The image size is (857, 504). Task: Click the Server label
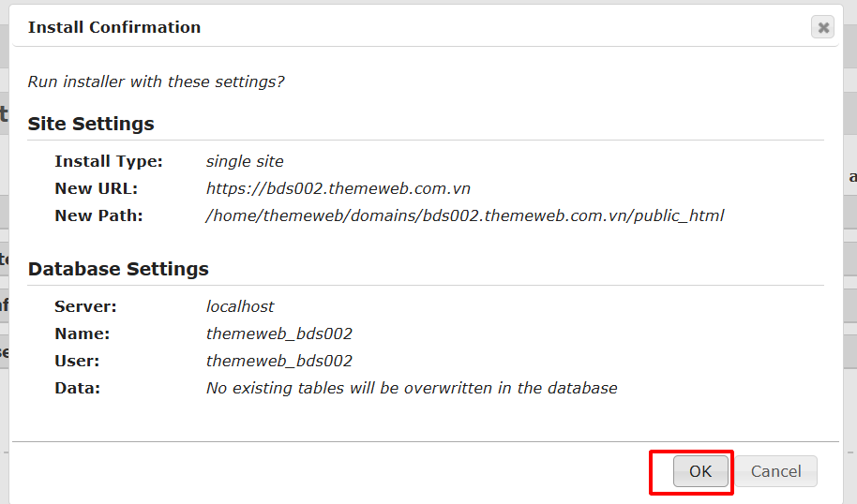click(83, 306)
